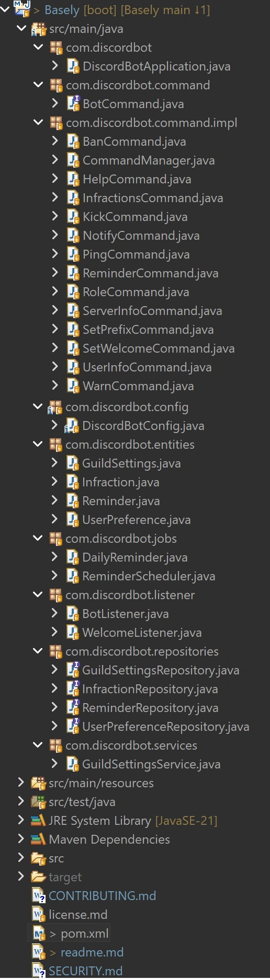Select ReminderRepository.java file
Image resolution: width=270 pixels, height=980 pixels.
(x=150, y=708)
